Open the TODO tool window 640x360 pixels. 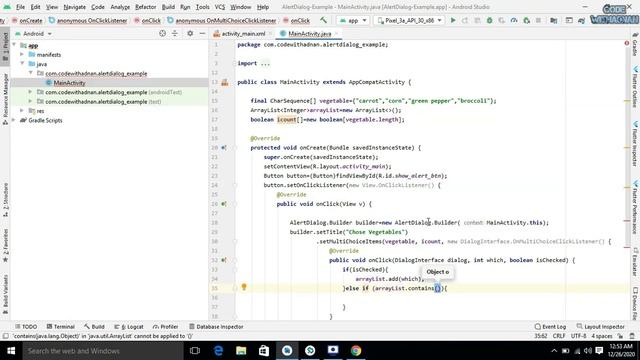pos(26,327)
